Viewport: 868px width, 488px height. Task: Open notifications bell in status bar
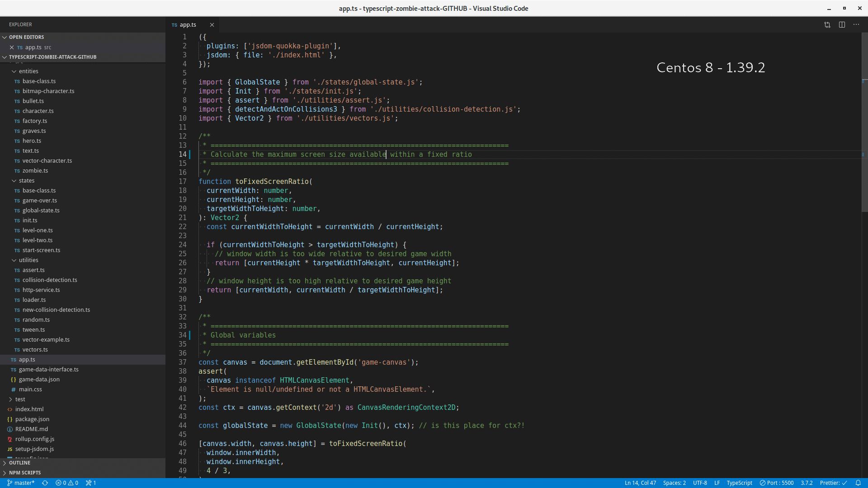pyautogui.click(x=858, y=483)
